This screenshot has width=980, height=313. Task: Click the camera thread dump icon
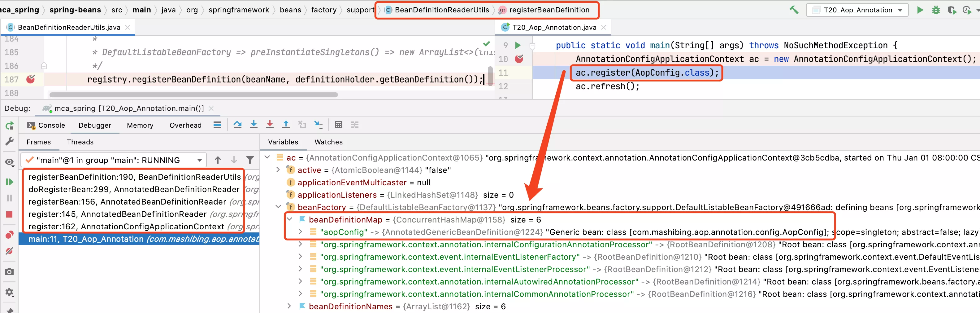[x=10, y=271]
